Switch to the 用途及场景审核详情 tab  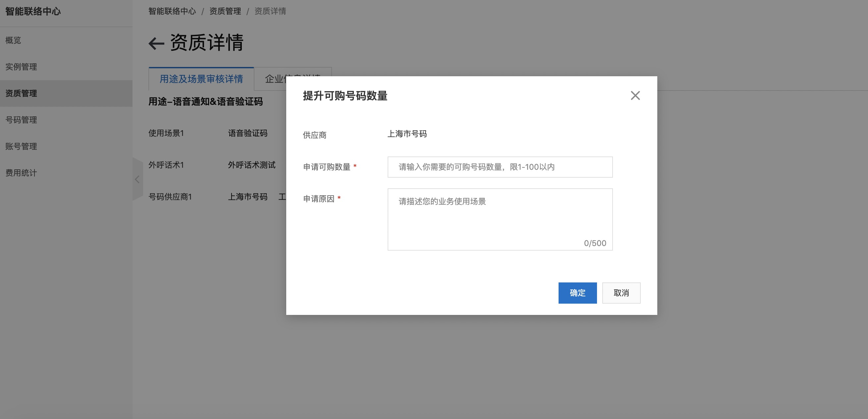(x=201, y=79)
